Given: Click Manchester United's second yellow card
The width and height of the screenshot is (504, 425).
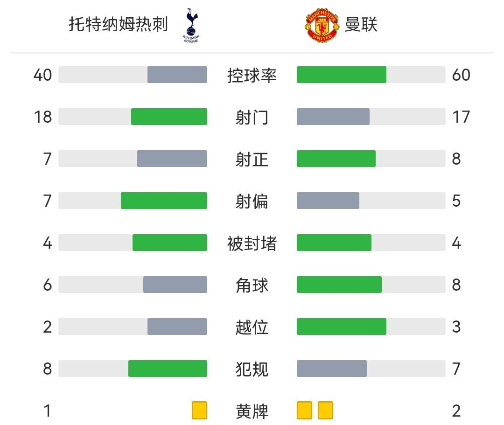Looking at the screenshot, I should (325, 411).
